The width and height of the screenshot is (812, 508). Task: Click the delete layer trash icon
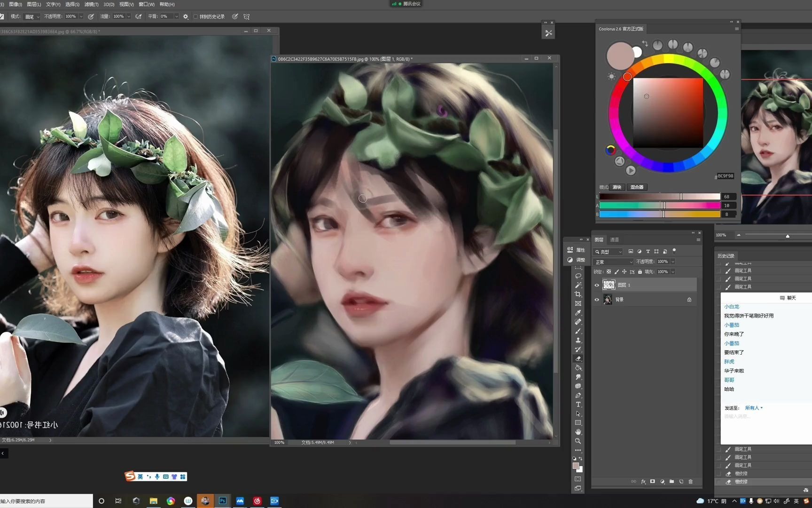click(690, 482)
